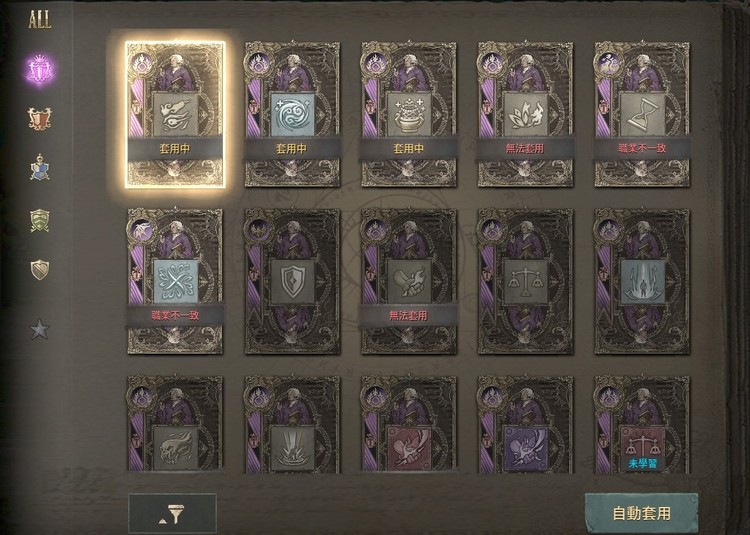Select the unlearned red scales card 未學習
This screenshot has width=750, height=535.
[x=642, y=425]
